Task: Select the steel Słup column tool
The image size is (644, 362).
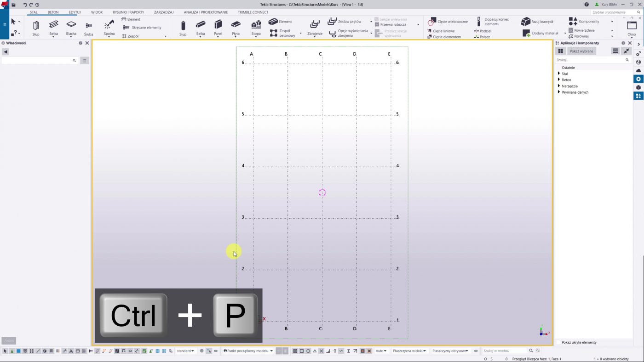Action: tap(36, 27)
